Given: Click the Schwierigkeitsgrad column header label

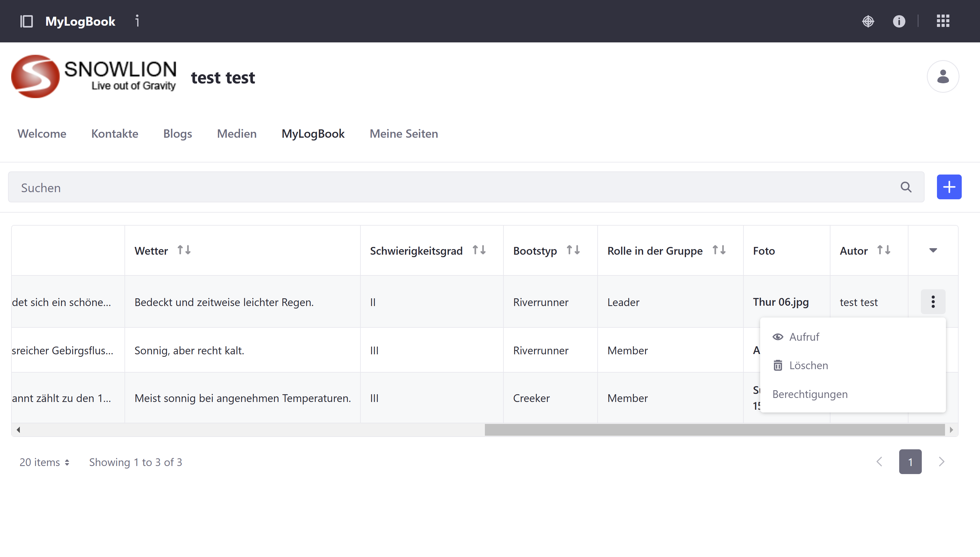Looking at the screenshot, I should [x=416, y=251].
